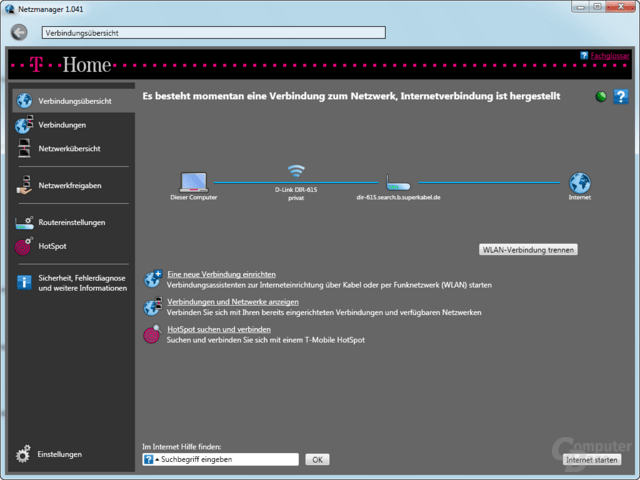Open the Fachglossar link
This screenshot has width=640, height=480.
coord(610,56)
